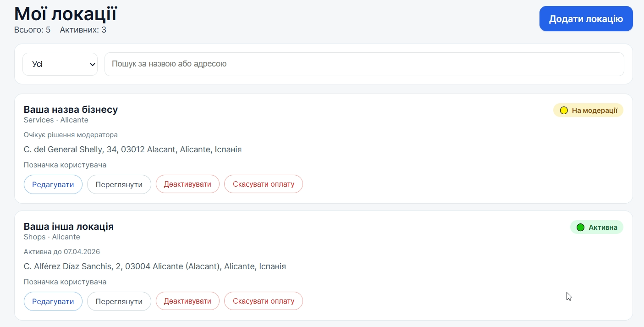Screen dimensions: 644x327
Task: Click the green 'Активна' status badge
Action: pyautogui.click(x=596, y=227)
